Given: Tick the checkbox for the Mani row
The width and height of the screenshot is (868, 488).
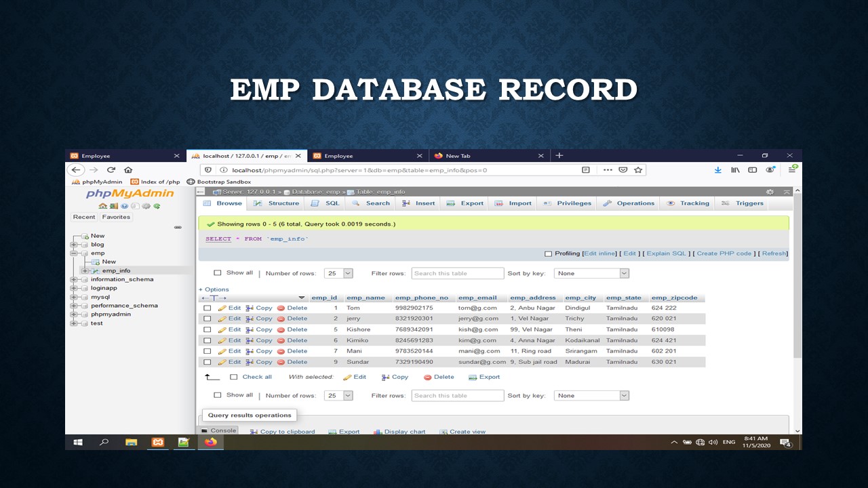Looking at the screenshot, I should tap(208, 351).
